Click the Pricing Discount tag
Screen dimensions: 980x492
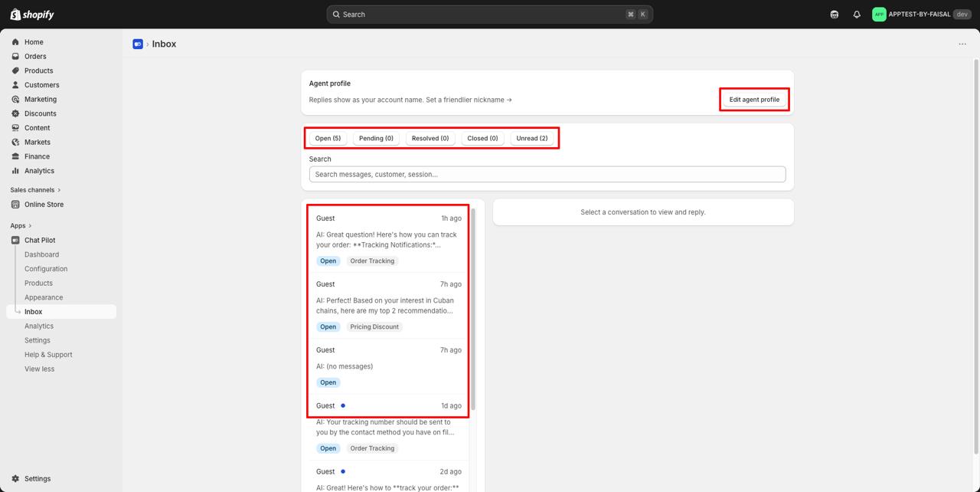point(374,327)
